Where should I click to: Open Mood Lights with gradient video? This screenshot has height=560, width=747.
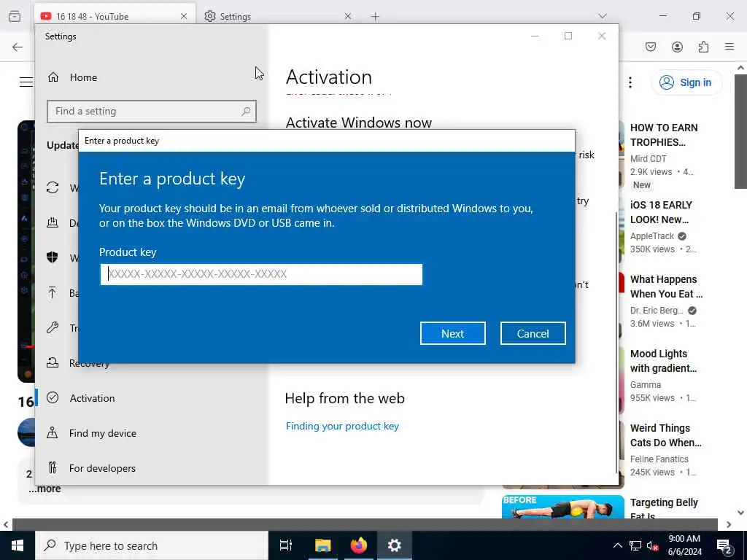663,361
